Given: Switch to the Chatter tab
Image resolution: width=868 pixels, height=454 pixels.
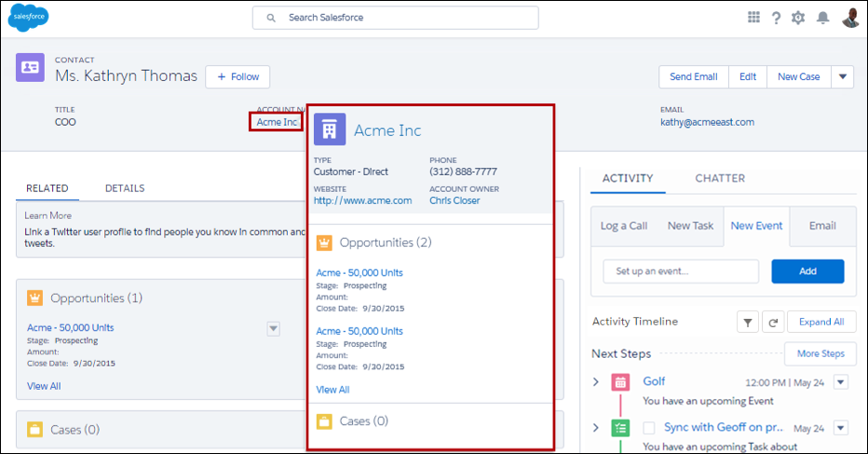Looking at the screenshot, I should (x=720, y=178).
